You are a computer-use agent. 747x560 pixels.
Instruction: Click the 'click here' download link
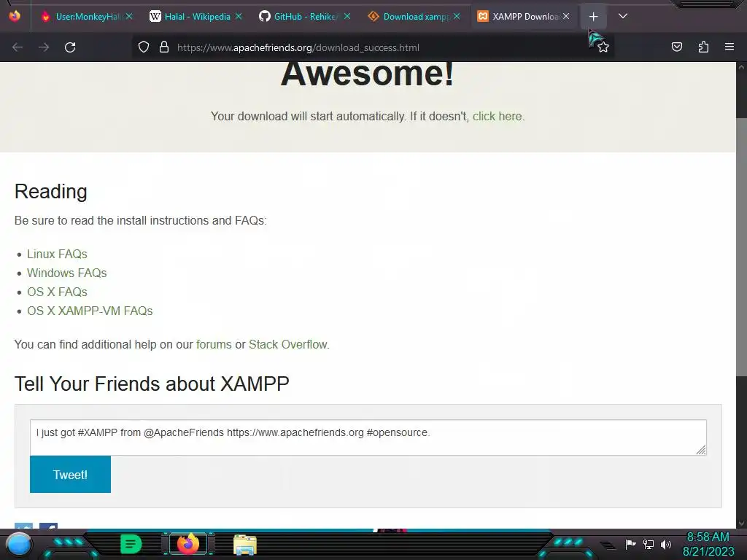coord(497,116)
